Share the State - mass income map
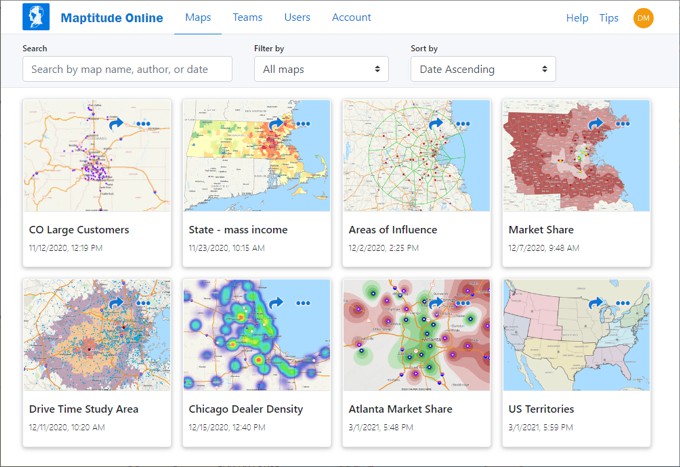Screen dimensions: 680x467 point(276,124)
